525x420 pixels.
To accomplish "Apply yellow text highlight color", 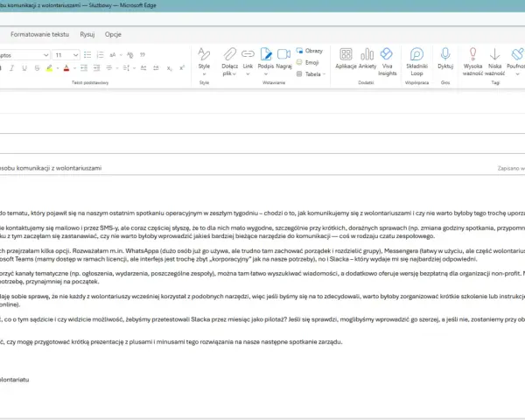I will 50,68.
